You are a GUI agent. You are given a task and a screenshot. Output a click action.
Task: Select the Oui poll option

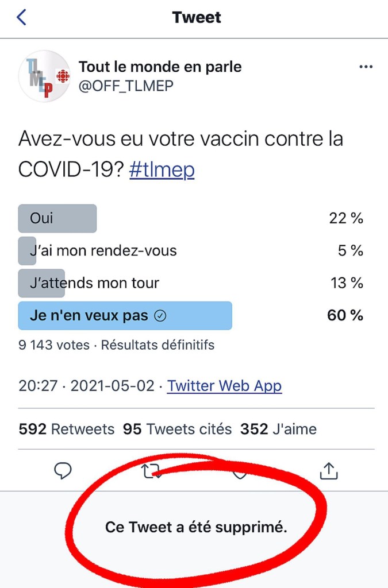(x=57, y=218)
